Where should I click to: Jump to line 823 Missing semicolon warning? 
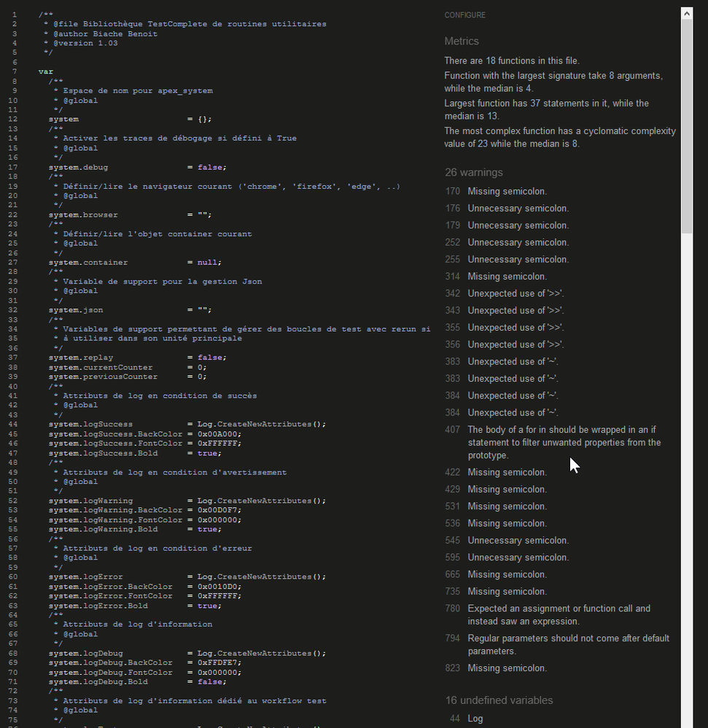coord(507,668)
